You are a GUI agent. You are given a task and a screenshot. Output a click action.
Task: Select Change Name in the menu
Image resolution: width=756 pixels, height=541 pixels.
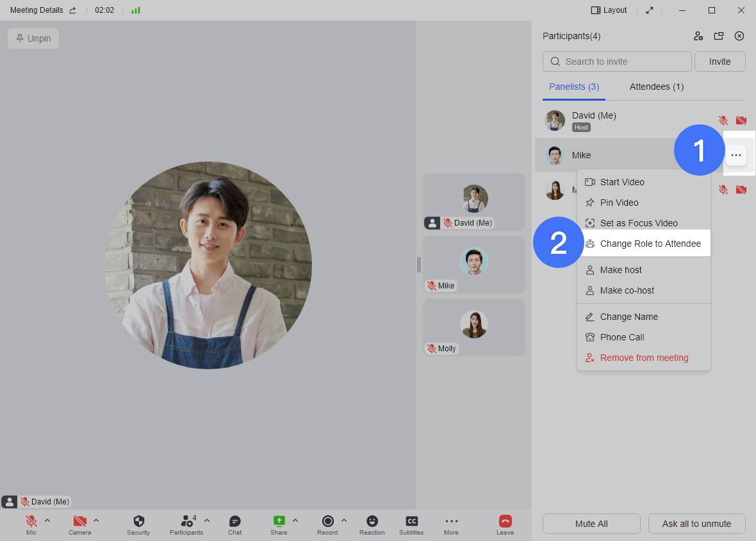(644, 317)
